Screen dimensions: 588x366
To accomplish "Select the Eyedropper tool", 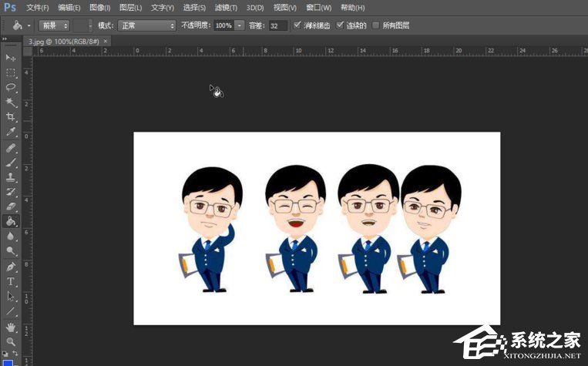I will (x=11, y=132).
